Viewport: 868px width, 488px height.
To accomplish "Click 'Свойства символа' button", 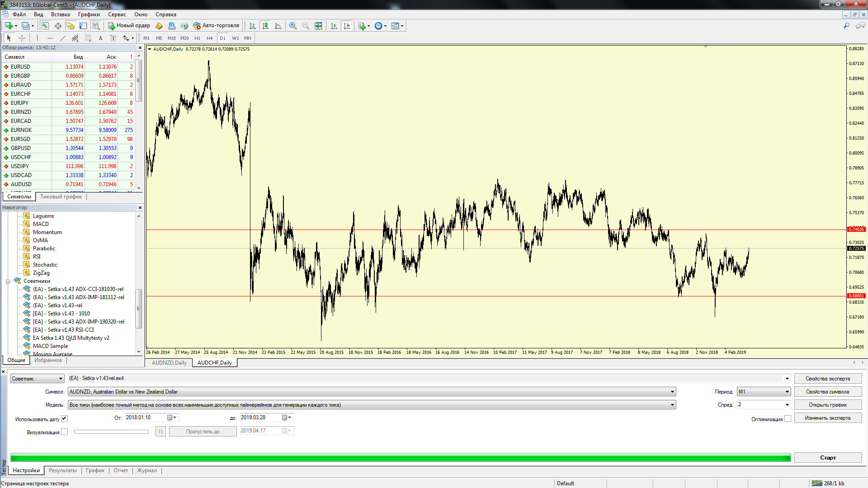I will pyautogui.click(x=828, y=392).
